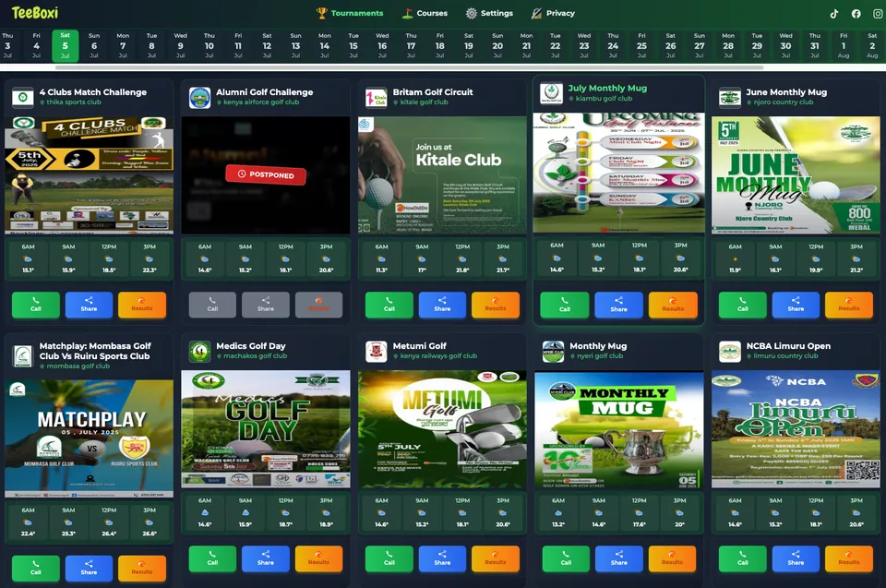The height and width of the screenshot is (588, 886).
Task: Open the Tournaments tab
Action: [x=350, y=13]
